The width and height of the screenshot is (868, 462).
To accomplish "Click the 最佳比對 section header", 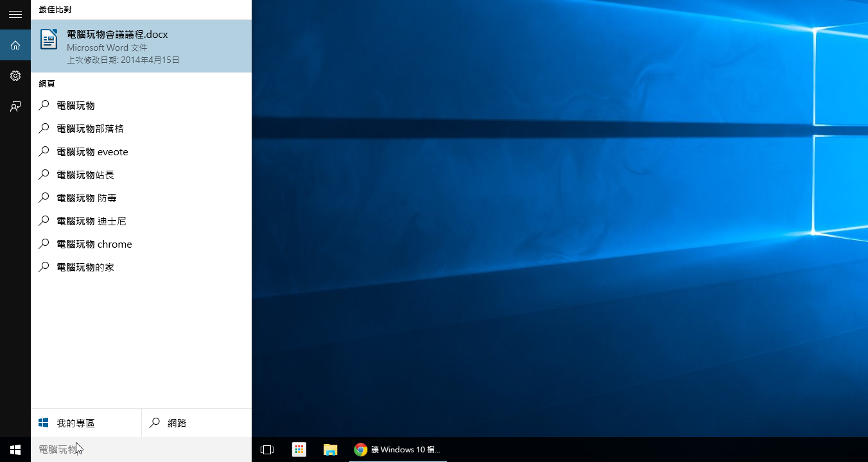I will click(55, 10).
